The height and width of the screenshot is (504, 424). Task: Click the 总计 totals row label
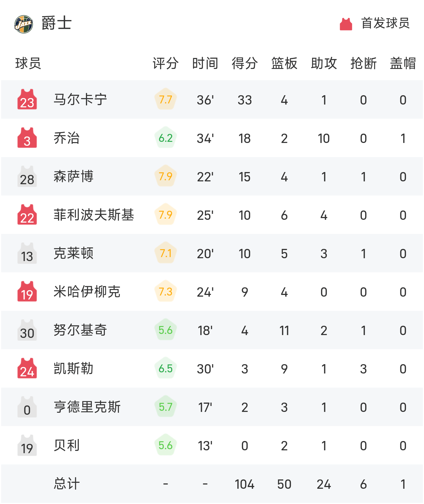pyautogui.click(x=67, y=484)
